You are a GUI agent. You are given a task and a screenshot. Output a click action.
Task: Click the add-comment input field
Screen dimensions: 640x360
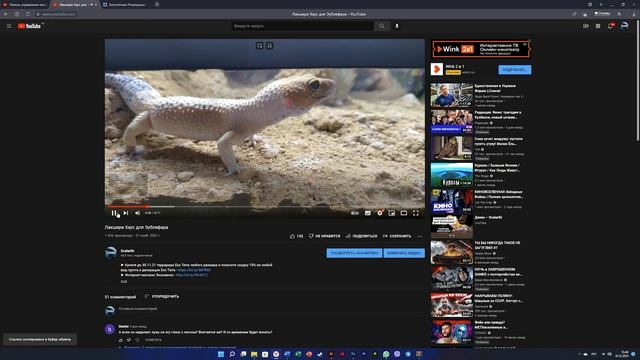tap(271, 309)
